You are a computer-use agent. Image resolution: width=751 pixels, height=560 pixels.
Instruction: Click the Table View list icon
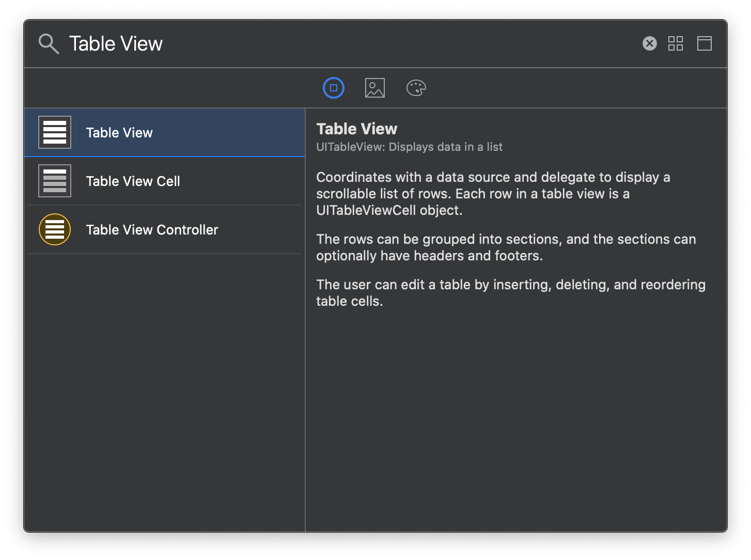click(x=55, y=132)
